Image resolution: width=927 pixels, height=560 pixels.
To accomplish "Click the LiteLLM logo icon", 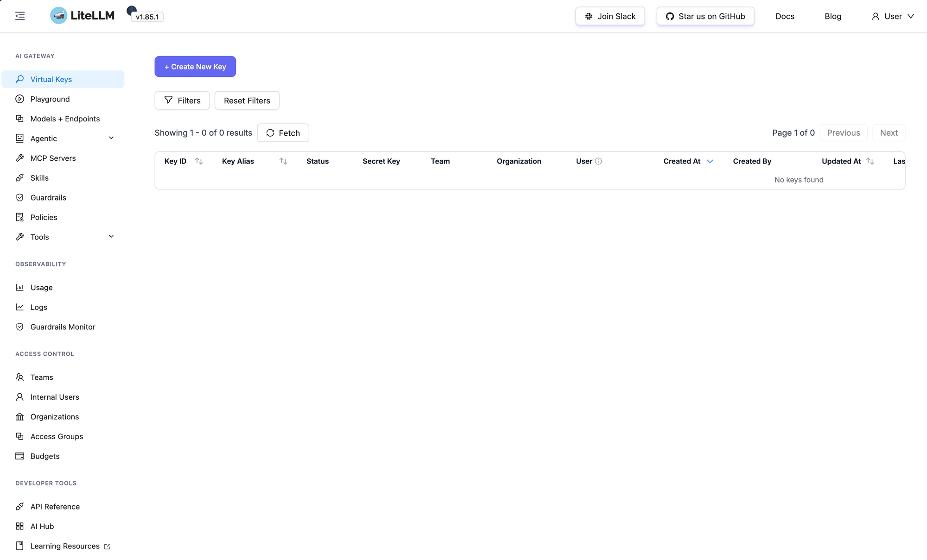I will (59, 16).
